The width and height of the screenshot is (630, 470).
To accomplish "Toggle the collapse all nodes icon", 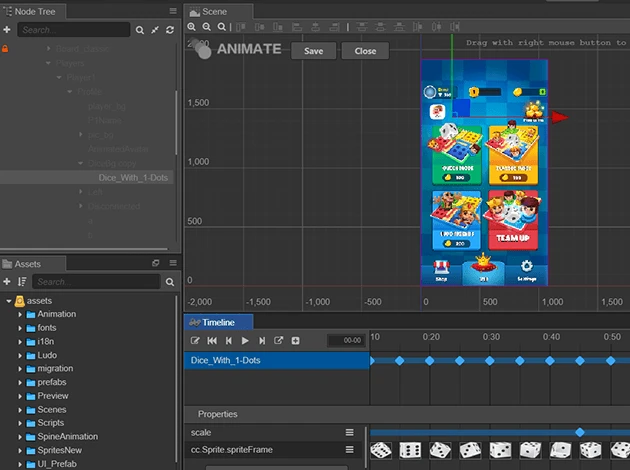I will click(155, 30).
